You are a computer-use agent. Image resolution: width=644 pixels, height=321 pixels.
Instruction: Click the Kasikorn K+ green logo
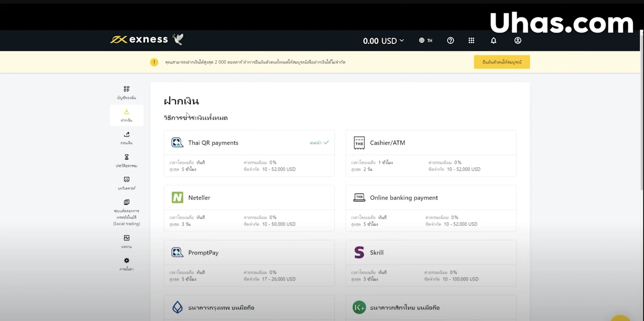[x=359, y=307]
